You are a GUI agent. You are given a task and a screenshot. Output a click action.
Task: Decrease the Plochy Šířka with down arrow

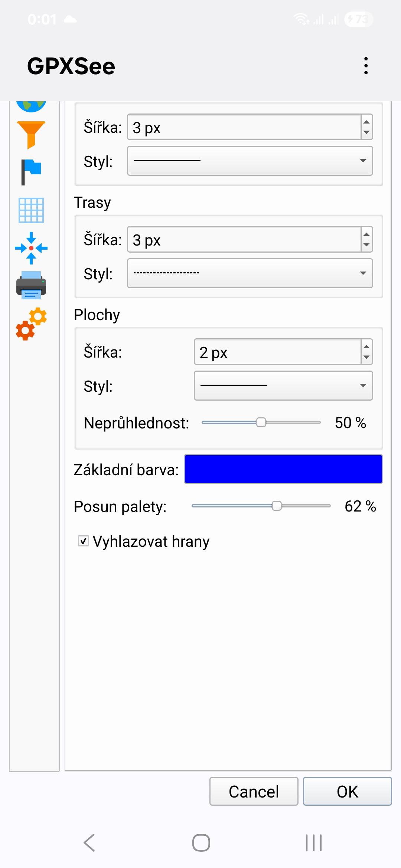[366, 357]
